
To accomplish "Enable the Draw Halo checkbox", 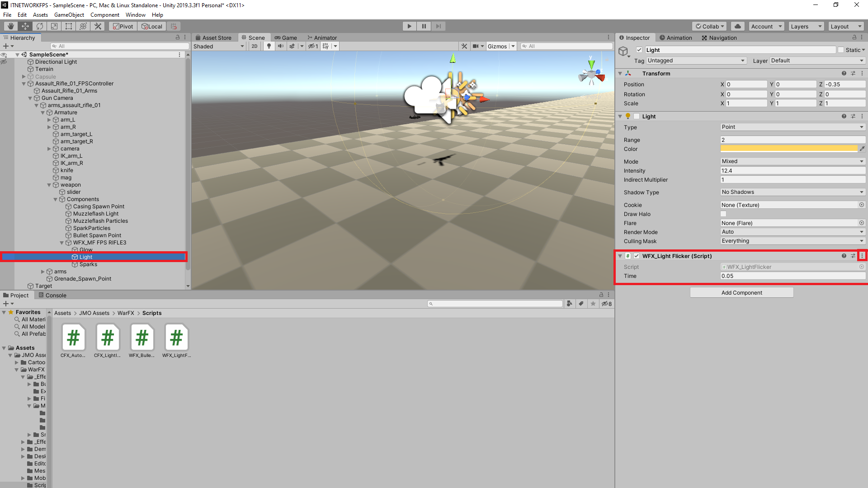I will [723, 214].
